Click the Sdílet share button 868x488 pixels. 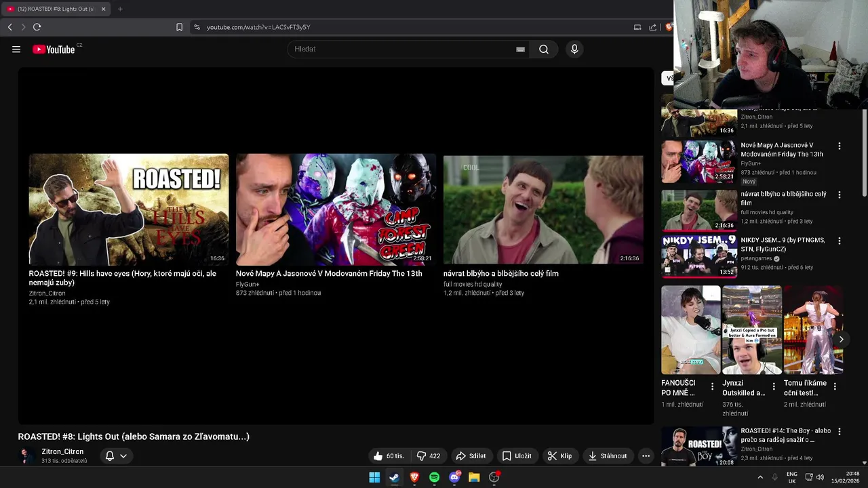pyautogui.click(x=471, y=456)
